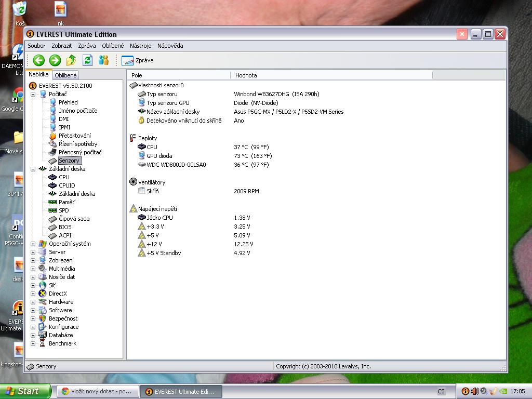Collapse the Základní deska tree node
Screen dimensions: 532x399
pos(33,169)
